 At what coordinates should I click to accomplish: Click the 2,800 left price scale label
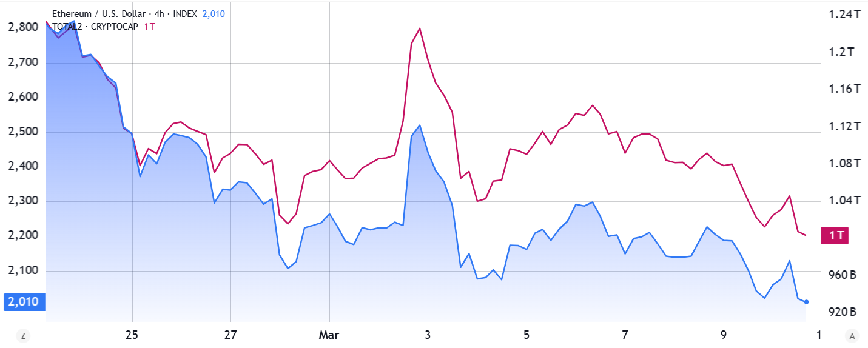24,28
